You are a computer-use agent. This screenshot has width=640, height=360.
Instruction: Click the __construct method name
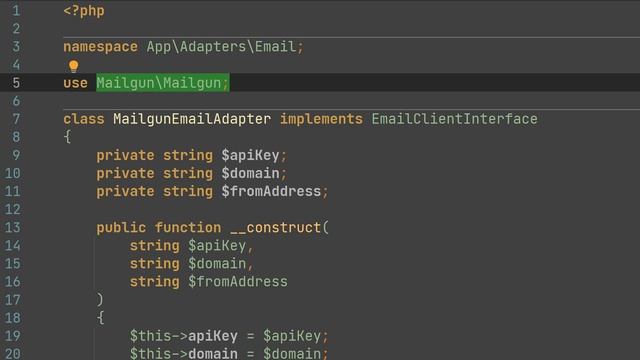tap(276, 228)
